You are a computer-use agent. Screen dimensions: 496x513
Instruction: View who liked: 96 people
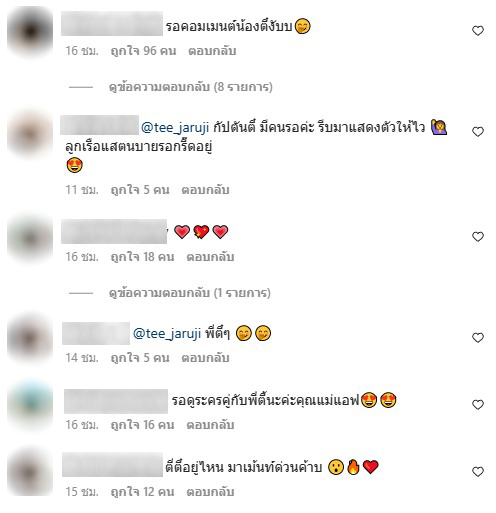pyautogui.click(x=143, y=51)
